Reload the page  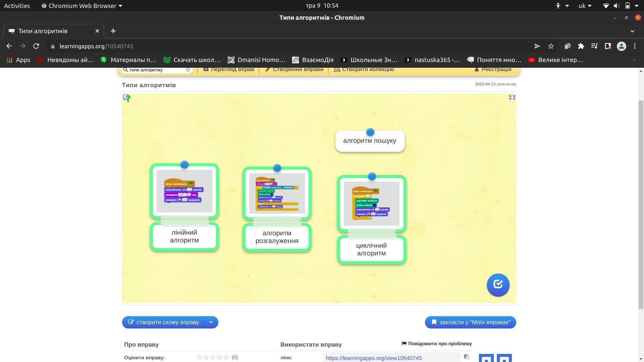36,46
